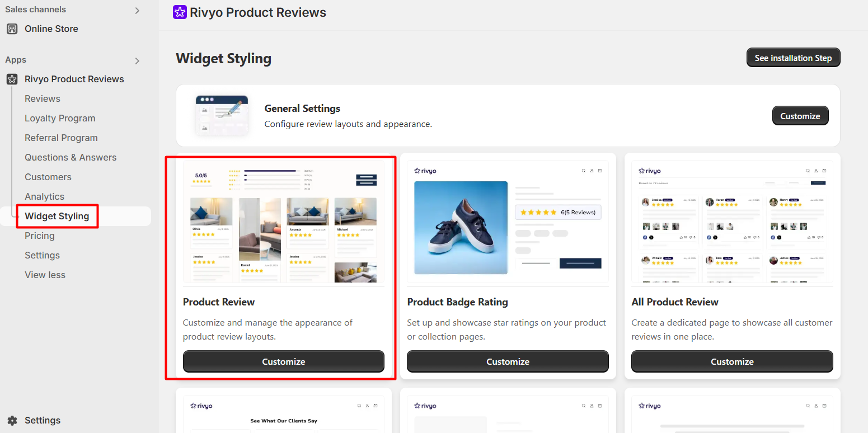Click user icon in All Product Review preview
The width and height of the screenshot is (868, 433).
[816, 171]
